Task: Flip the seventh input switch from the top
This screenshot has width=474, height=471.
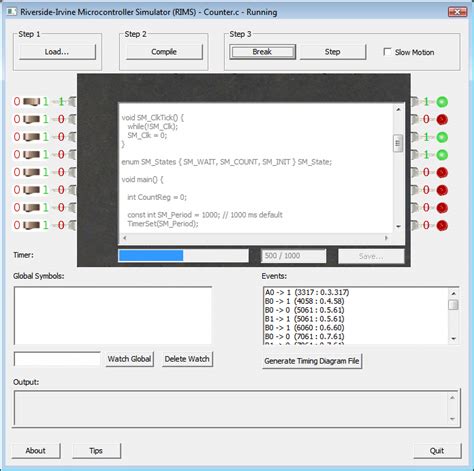Action: point(32,207)
